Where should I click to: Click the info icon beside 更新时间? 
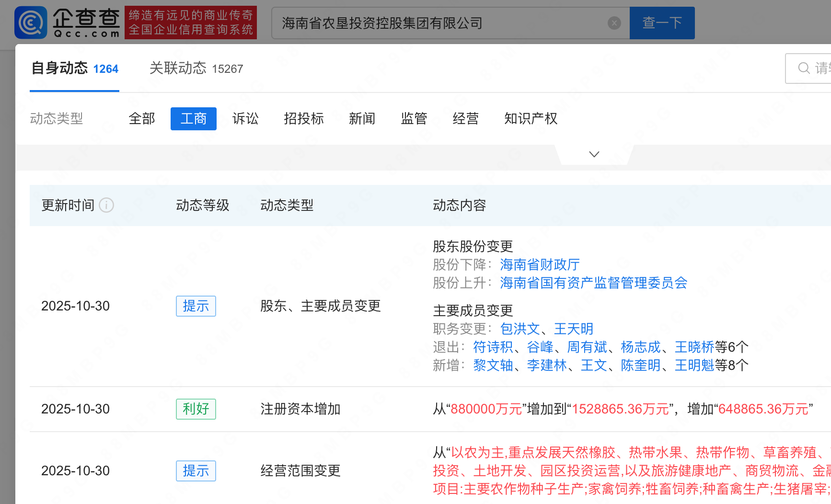pos(106,205)
